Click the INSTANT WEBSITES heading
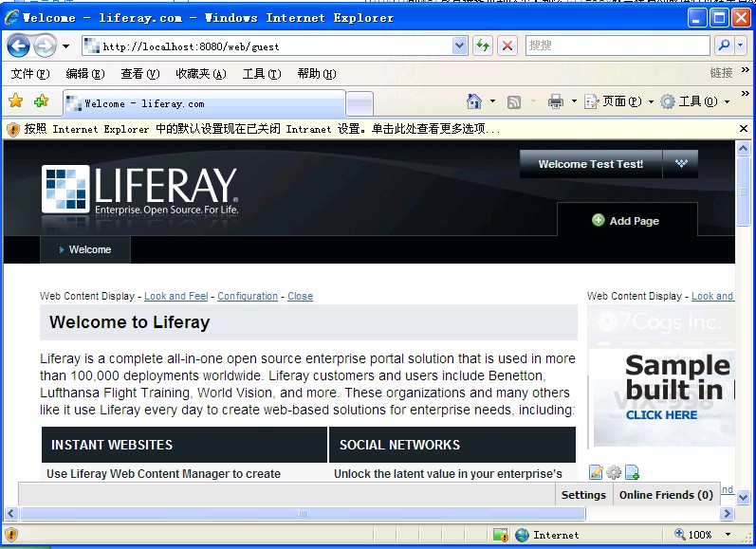The image size is (756, 549). (x=112, y=445)
